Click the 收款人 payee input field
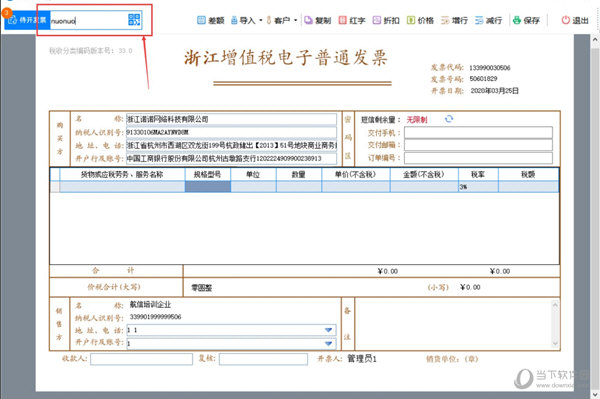 (142, 359)
